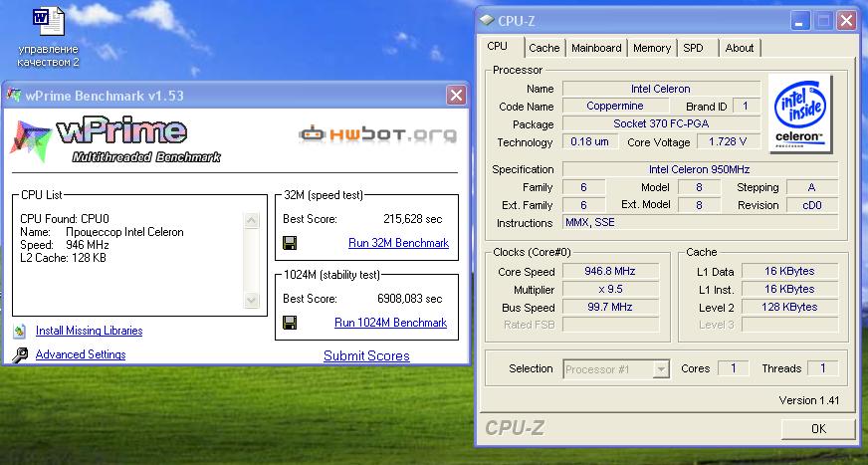
Task: Click the Cores count '1' field
Action: tap(733, 368)
